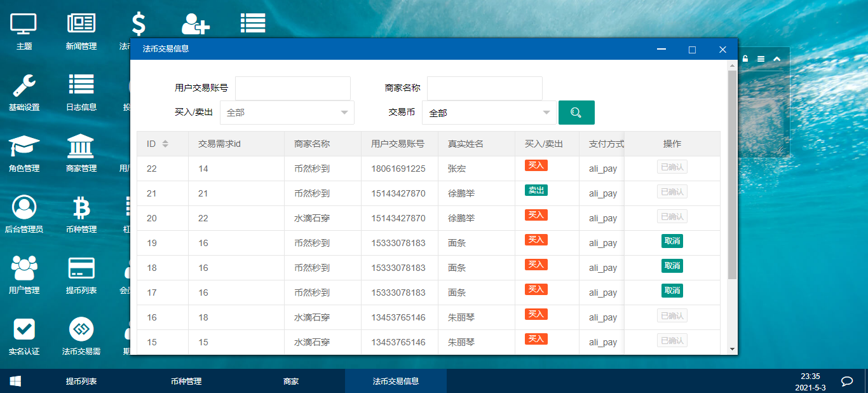Focus the 用户交易账号 input field
Image resolution: width=868 pixels, height=393 pixels.
click(x=293, y=88)
